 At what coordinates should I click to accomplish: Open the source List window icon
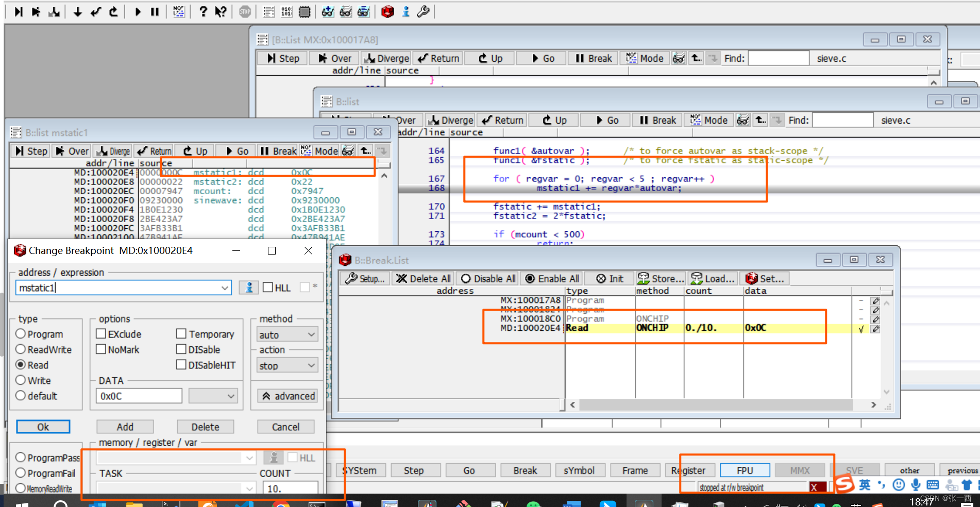coord(269,11)
